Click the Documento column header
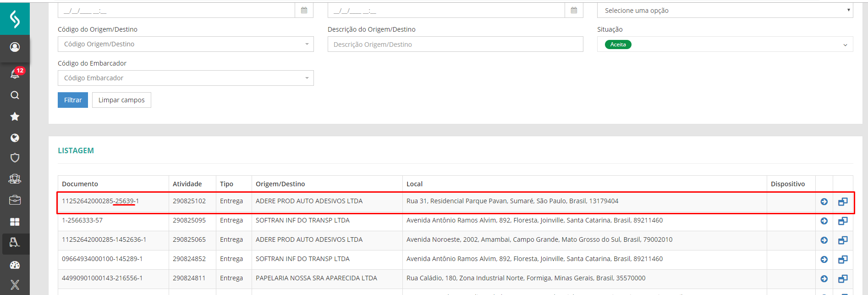The image size is (868, 295). [80, 184]
